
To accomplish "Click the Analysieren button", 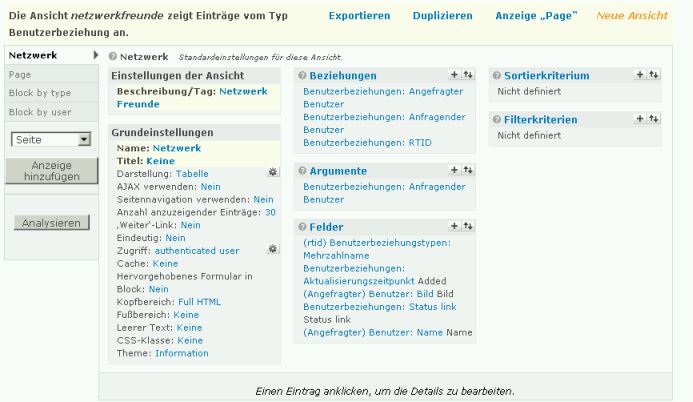I will [49, 222].
